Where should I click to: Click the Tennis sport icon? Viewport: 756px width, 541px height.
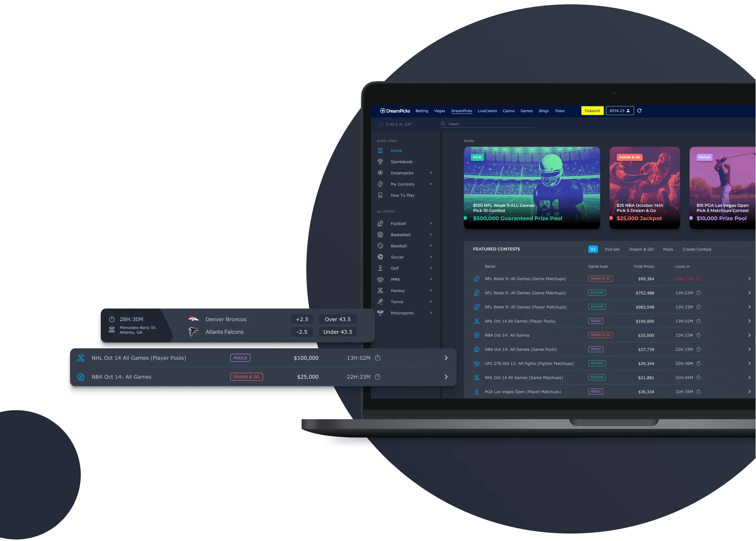click(x=381, y=301)
